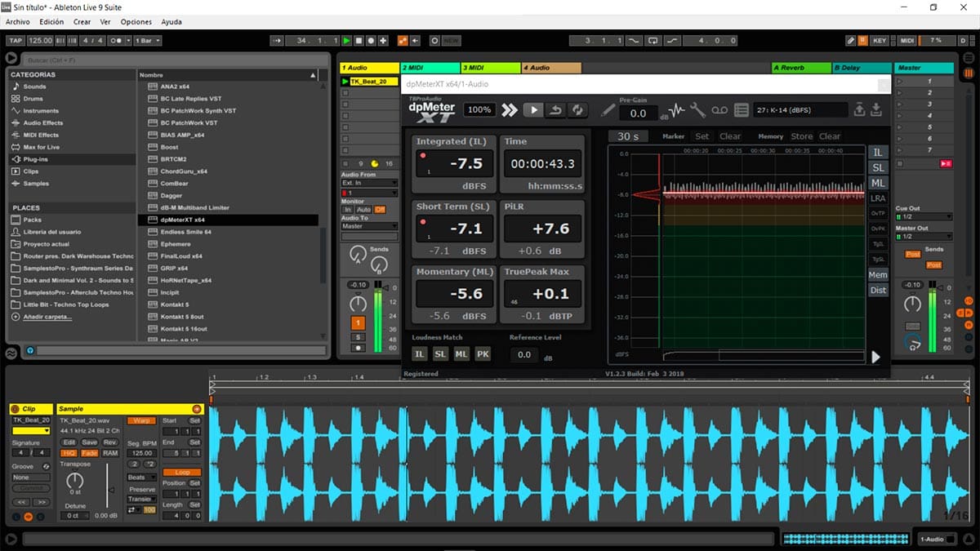Screen dimensions: 980x551
Task: Click the Arrangement record button
Action: (371, 40)
